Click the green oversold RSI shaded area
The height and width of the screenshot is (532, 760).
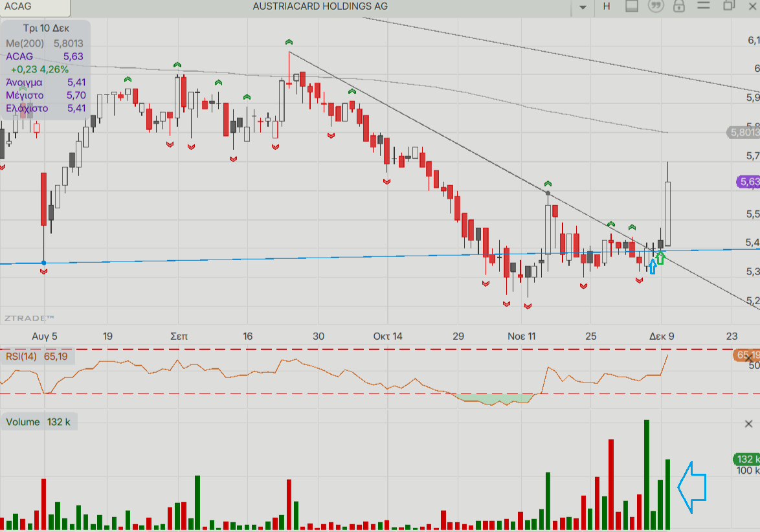click(x=495, y=399)
